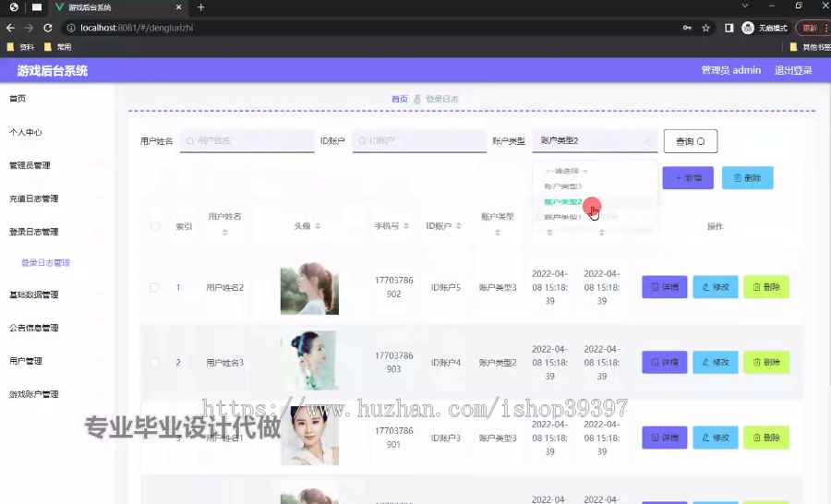
Task: Open 详情 for 用户姓名3 row
Action: 665,362
